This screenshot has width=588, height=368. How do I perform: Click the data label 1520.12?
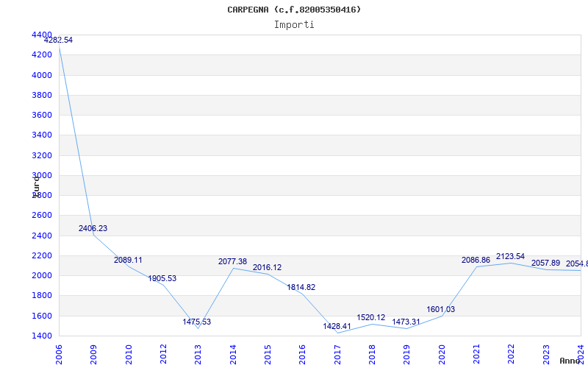(371, 317)
